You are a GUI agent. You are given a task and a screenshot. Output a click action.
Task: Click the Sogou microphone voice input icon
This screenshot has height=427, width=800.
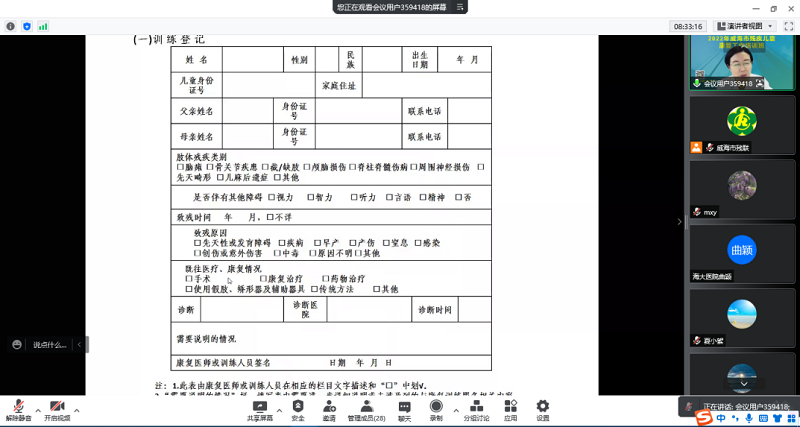(748, 418)
